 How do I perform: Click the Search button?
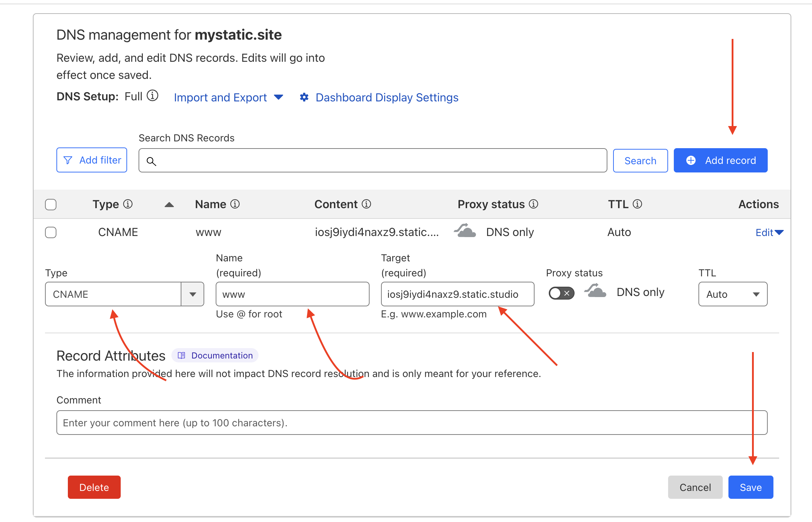click(x=640, y=161)
